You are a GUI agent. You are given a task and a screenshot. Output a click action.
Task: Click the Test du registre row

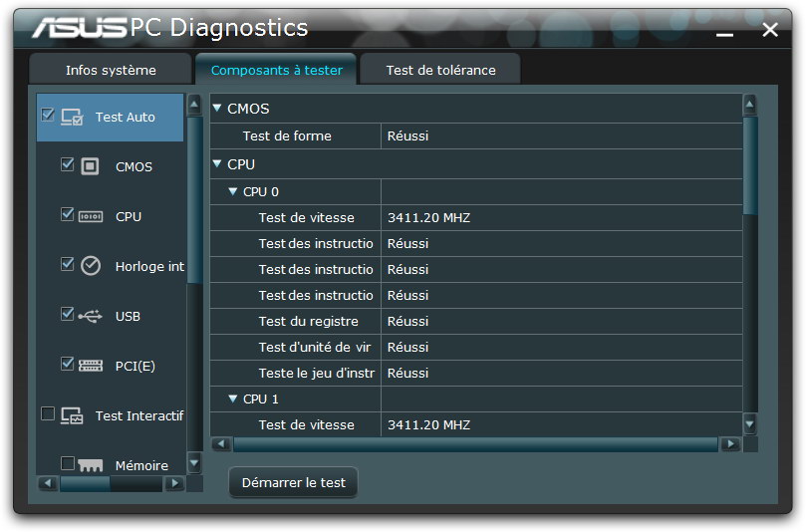click(476, 321)
